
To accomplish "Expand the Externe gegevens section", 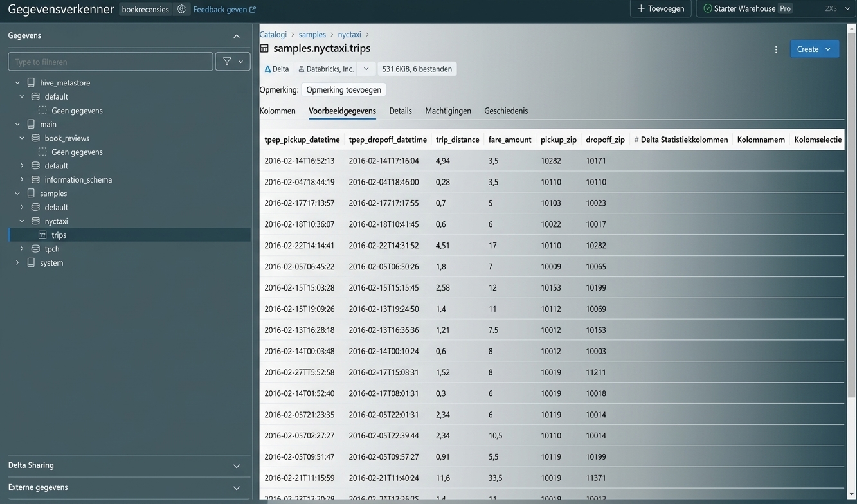I will coord(237,488).
